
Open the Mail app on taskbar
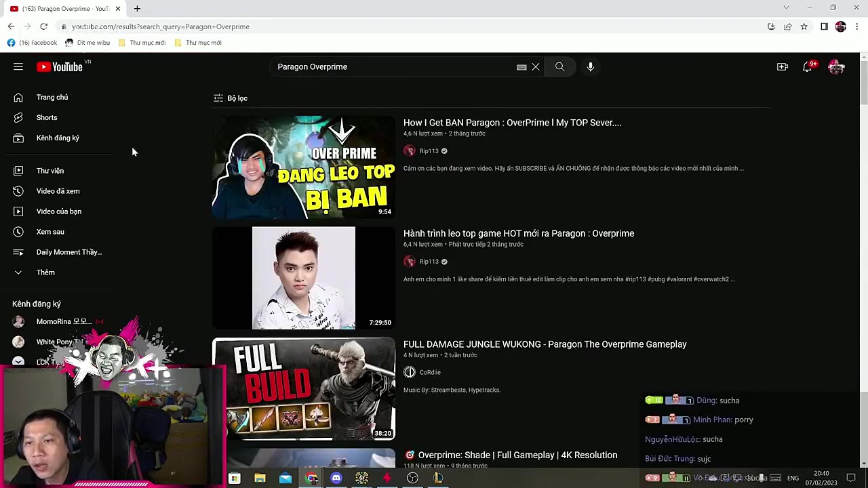pos(285,478)
